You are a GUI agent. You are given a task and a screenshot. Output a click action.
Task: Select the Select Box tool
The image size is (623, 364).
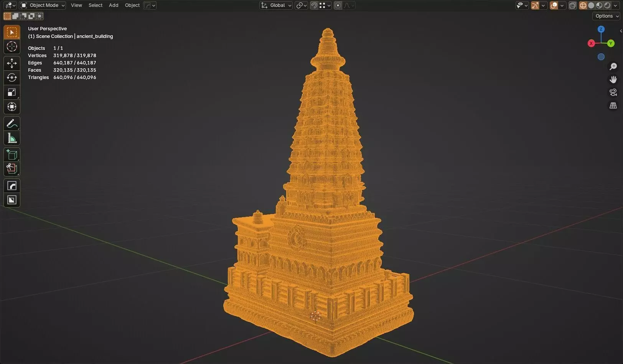point(12,32)
